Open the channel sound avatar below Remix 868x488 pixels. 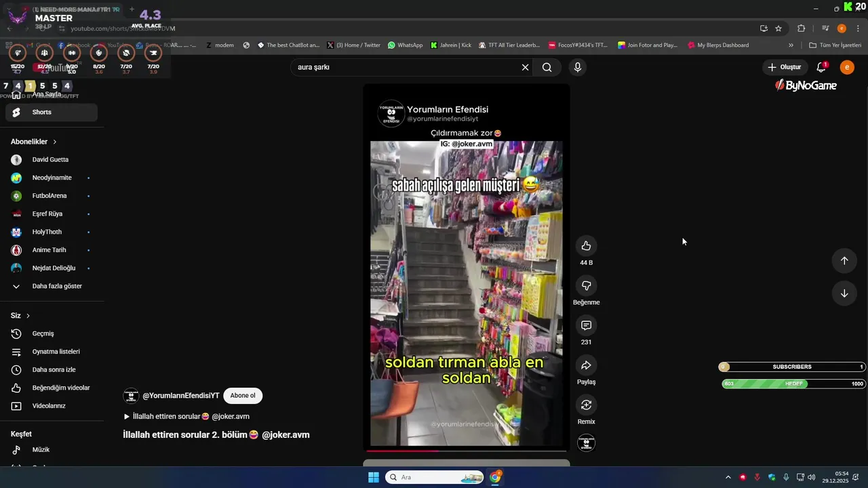[x=586, y=443]
